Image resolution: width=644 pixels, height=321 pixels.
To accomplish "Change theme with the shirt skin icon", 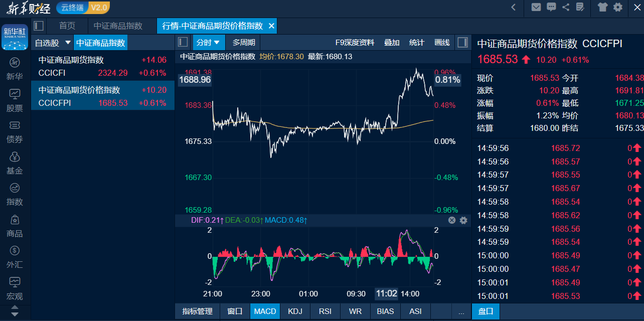I will [x=602, y=7].
